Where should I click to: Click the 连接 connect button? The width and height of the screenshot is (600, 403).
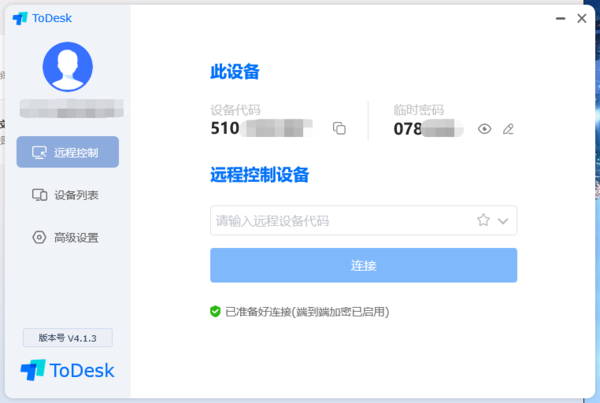pyautogui.click(x=363, y=265)
